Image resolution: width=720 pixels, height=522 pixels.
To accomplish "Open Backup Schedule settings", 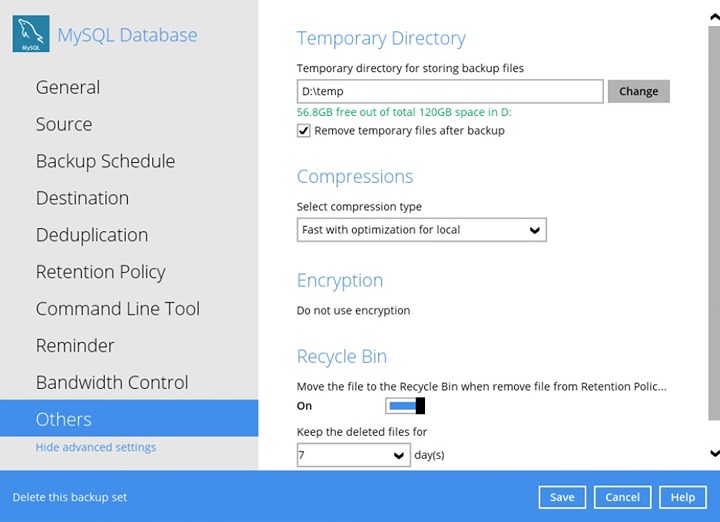I will pos(105,161).
